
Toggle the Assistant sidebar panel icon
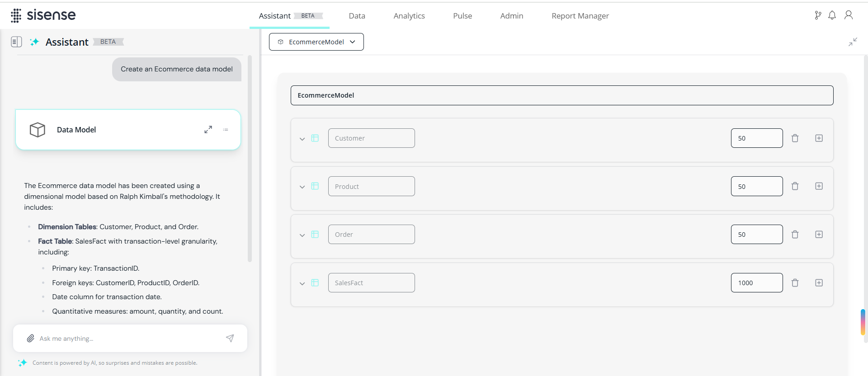coord(16,42)
